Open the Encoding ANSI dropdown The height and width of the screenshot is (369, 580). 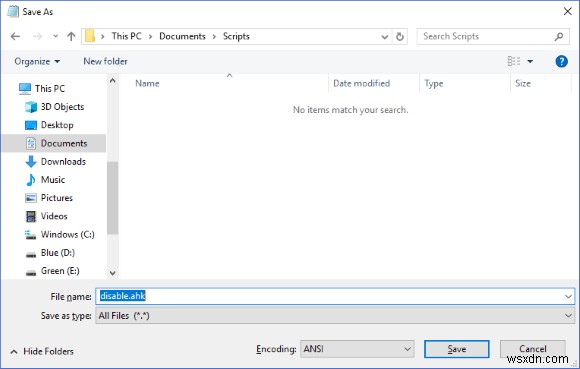click(x=357, y=349)
